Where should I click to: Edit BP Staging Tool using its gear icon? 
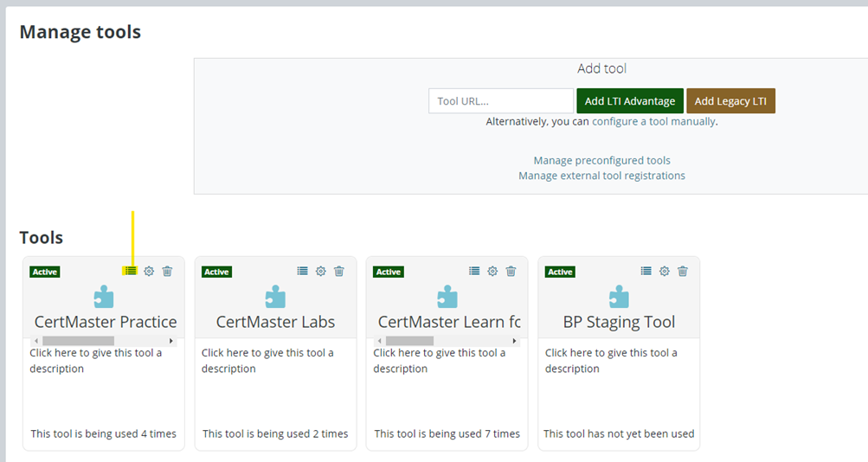pos(665,271)
